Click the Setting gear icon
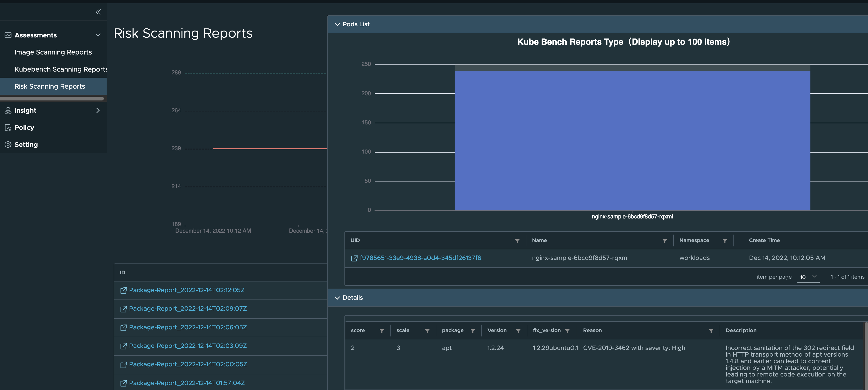 click(8, 144)
